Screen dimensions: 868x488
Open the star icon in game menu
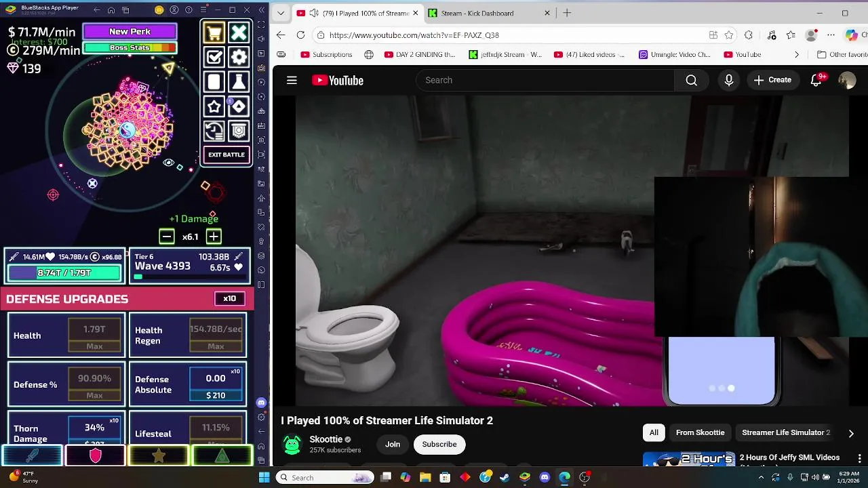pos(214,106)
